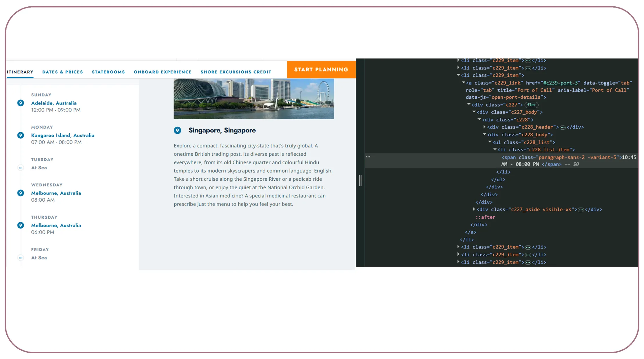Click the three-dot gutter icon in DevTools
Screen dimensions: 644x359
pos(368,157)
